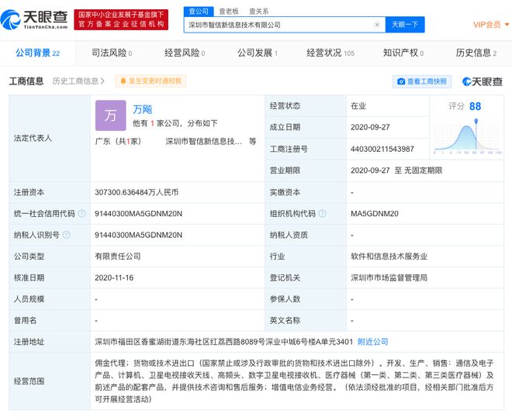Open the 司法风险 tab
This screenshot has width=512, height=420.
tap(111, 53)
